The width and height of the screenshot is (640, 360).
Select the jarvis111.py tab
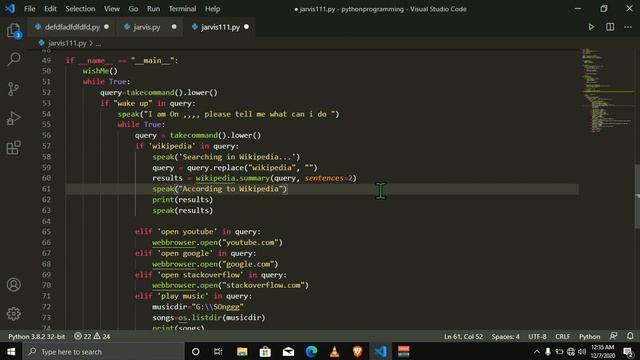(x=220, y=27)
